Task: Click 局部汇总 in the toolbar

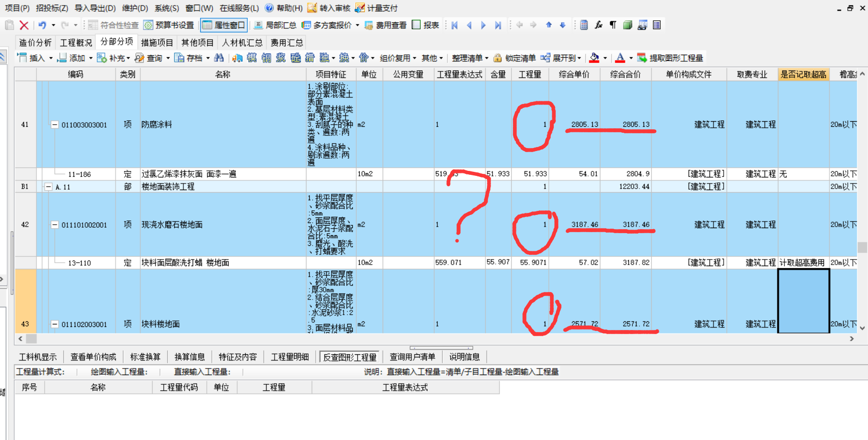Action: tap(275, 25)
